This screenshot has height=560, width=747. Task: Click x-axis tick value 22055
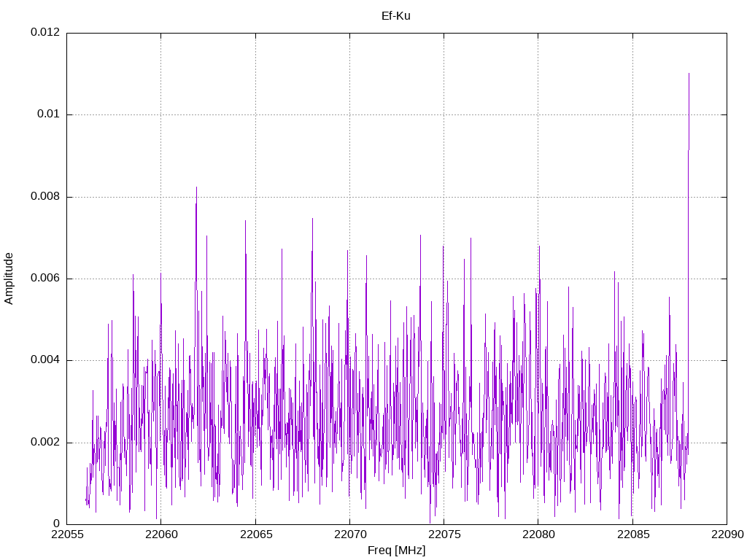coord(66,534)
